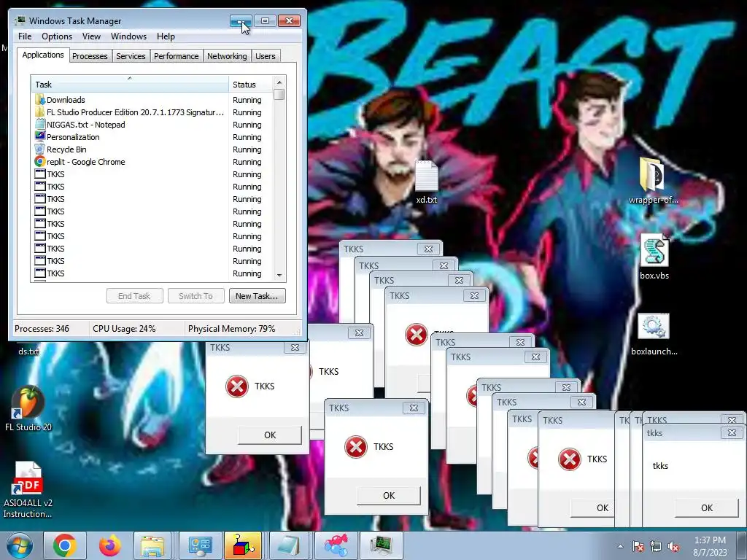
Task: Open the Help menu in Task Manager
Action: pyautogui.click(x=166, y=36)
